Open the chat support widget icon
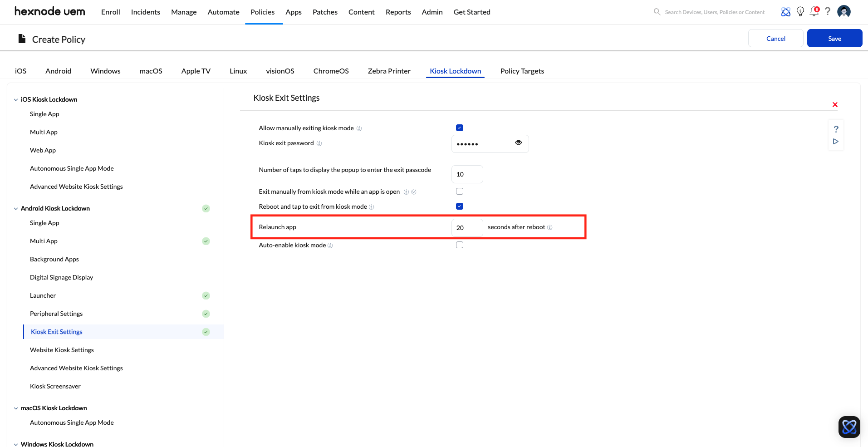This screenshot has height=447, width=868. click(x=849, y=427)
